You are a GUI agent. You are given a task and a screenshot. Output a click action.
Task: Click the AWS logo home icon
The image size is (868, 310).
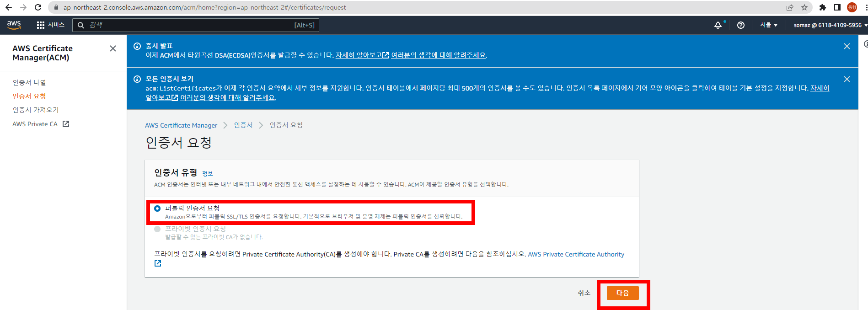14,25
